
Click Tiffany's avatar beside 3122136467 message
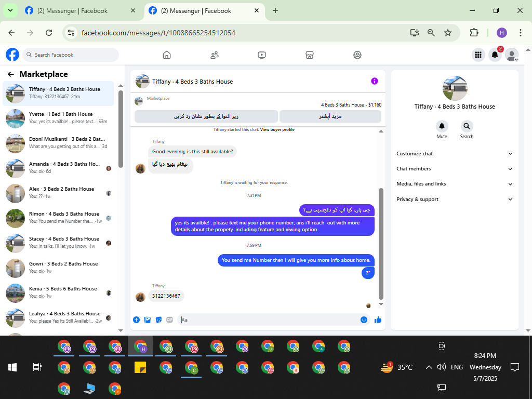tap(140, 297)
